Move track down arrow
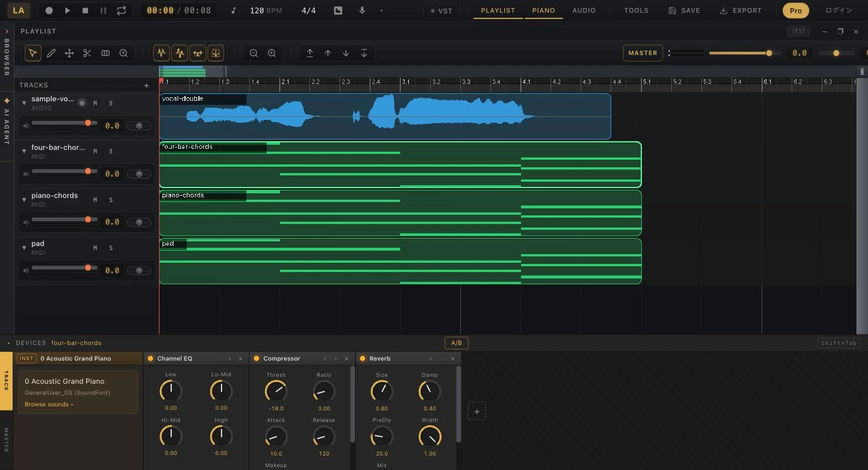This screenshot has height=470, width=868. click(346, 53)
